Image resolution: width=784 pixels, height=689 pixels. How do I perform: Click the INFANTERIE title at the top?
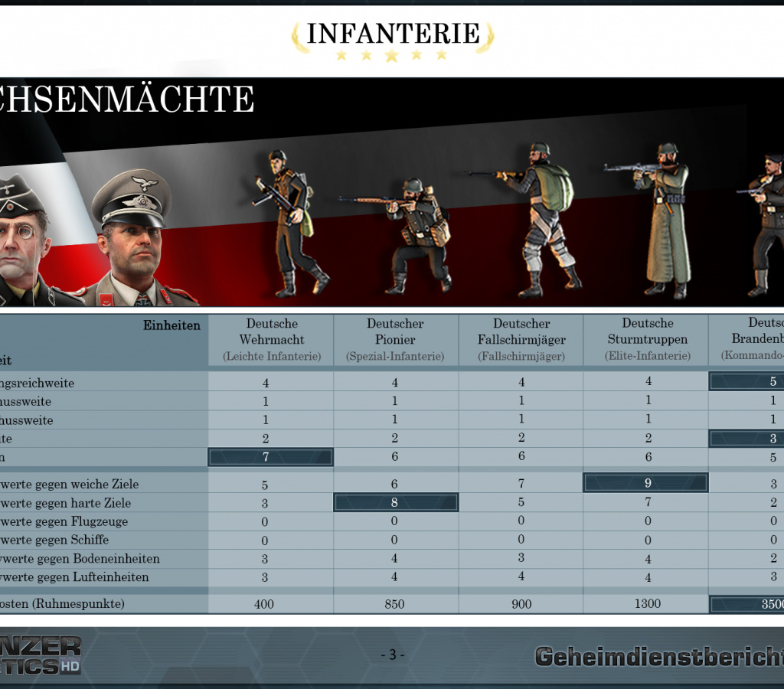393,34
